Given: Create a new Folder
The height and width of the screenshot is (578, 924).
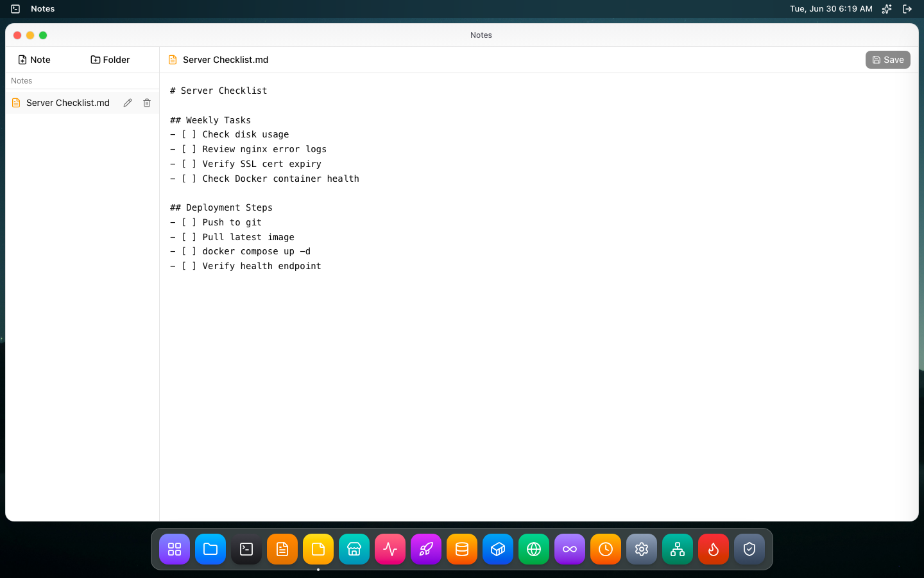Looking at the screenshot, I should [x=110, y=60].
